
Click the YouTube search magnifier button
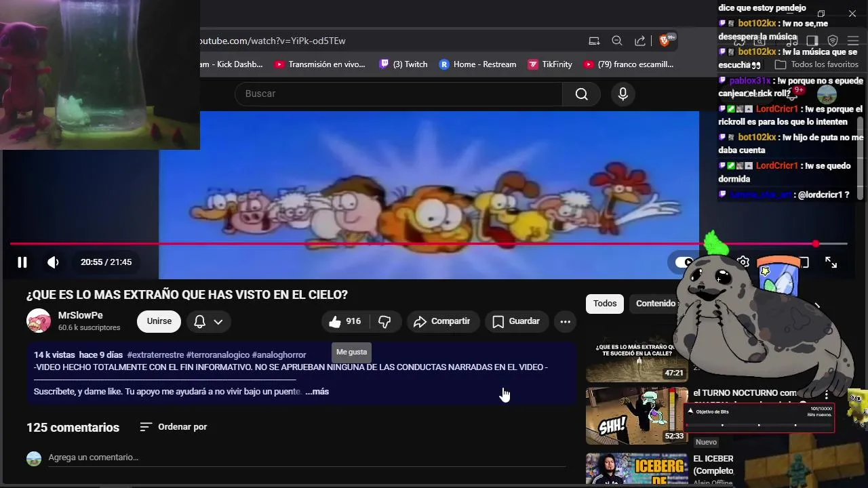[581, 94]
